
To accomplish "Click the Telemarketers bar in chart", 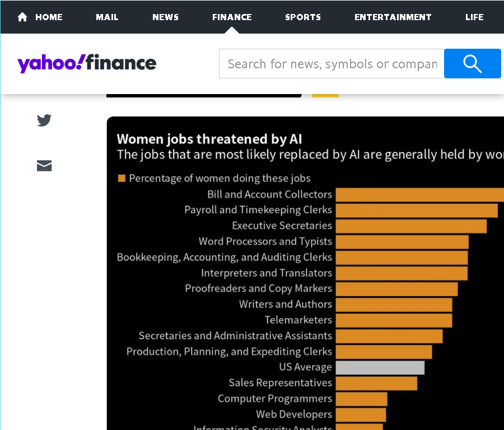I will 394,320.
